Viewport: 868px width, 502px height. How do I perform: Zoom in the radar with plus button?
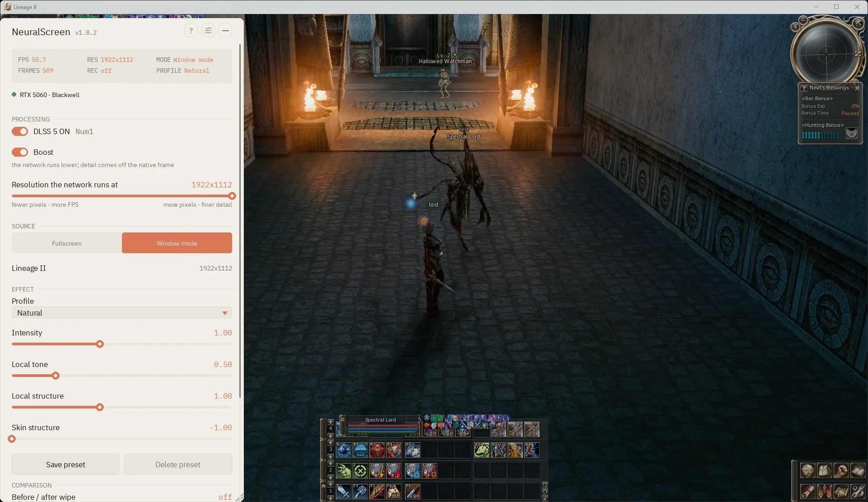click(796, 27)
